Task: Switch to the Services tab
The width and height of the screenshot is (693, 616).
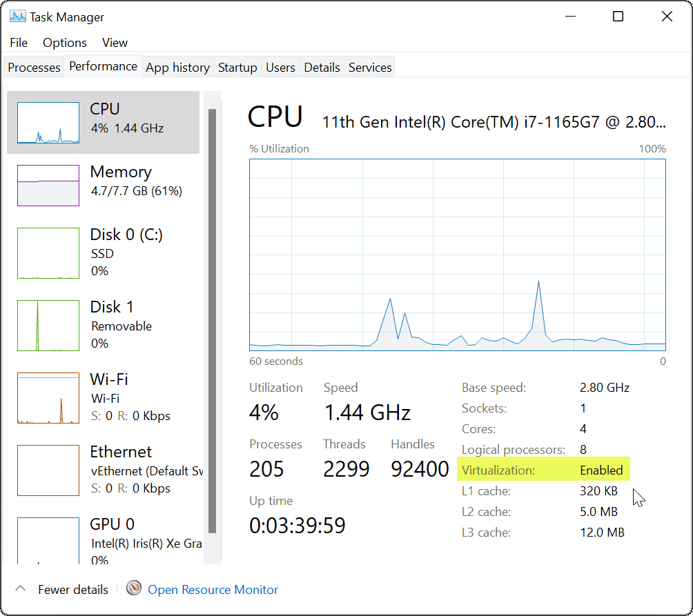Action: (369, 67)
